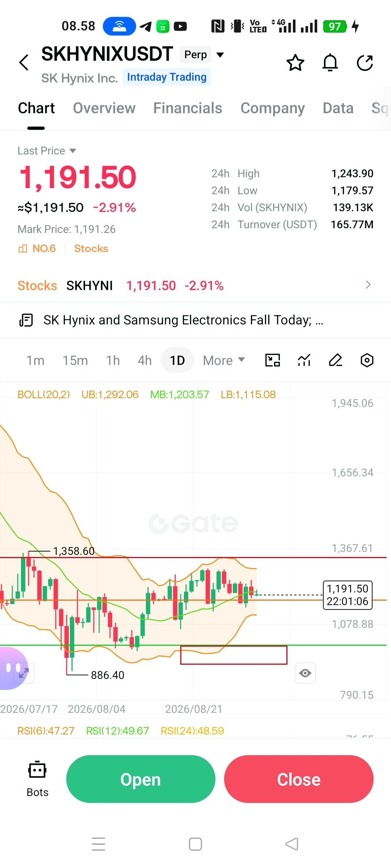
Task: Tap the MB:1,203.57 value
Action: 180,395
